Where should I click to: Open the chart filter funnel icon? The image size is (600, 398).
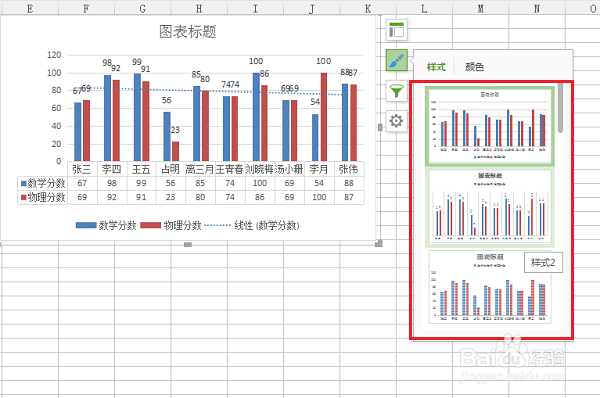point(396,91)
